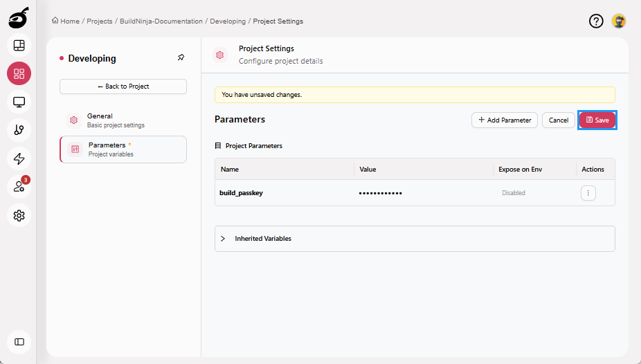Open the lightning bolt sidebar icon

click(19, 158)
